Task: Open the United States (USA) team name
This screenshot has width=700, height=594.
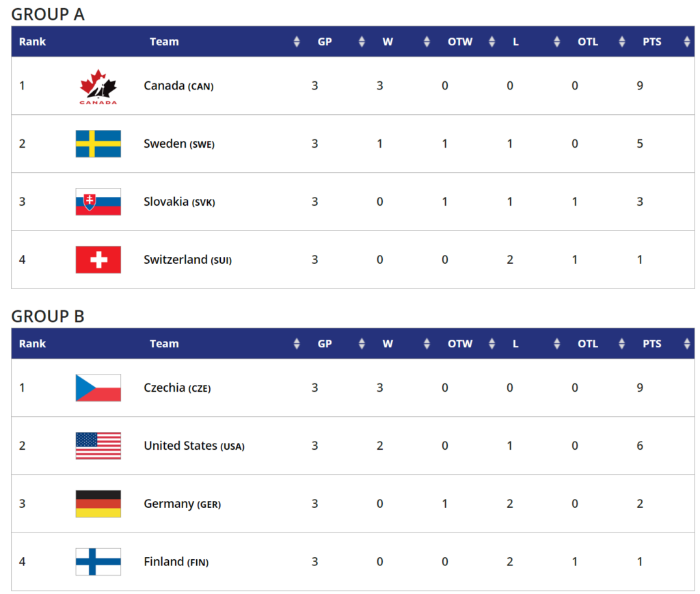Action: coord(194,446)
